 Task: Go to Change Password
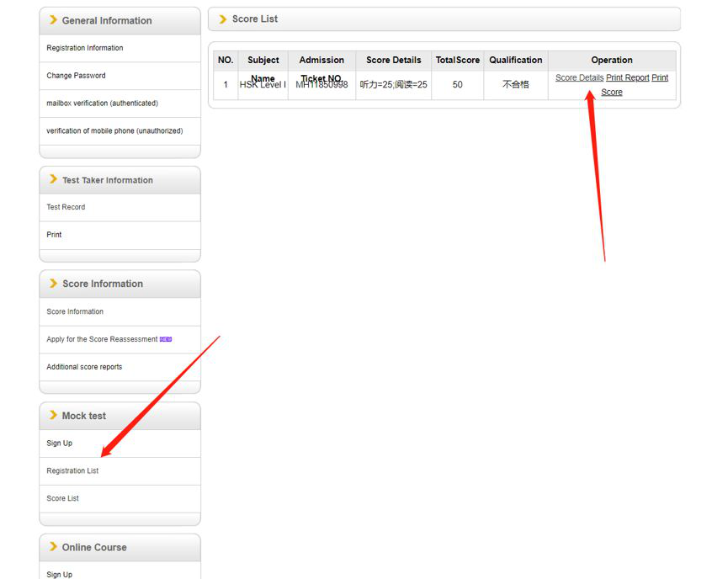click(76, 76)
